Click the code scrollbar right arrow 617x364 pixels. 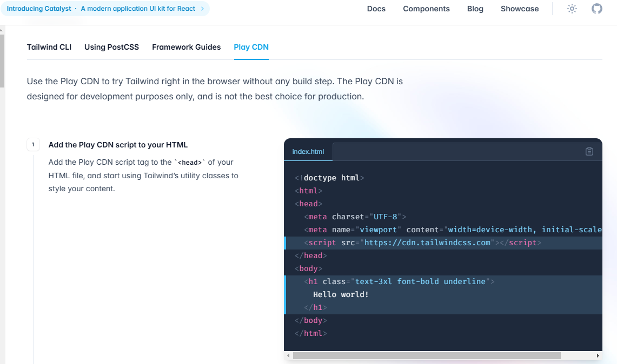[x=598, y=356]
